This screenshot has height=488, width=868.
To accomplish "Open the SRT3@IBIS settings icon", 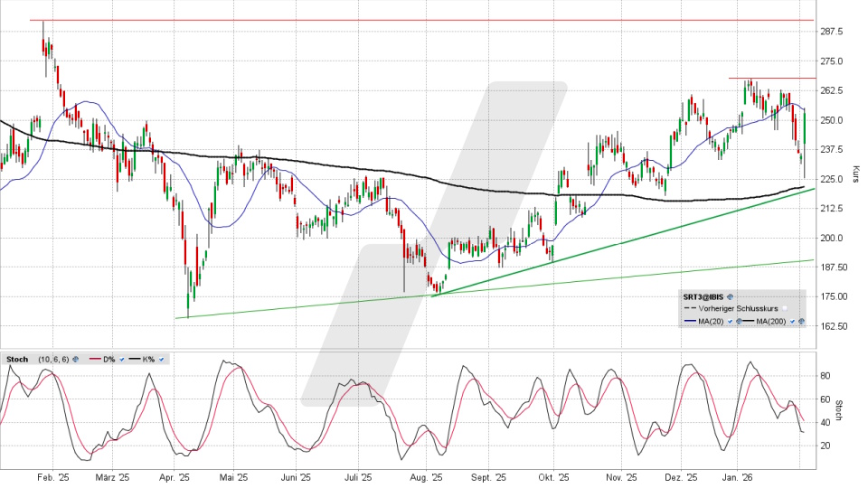I will pyautogui.click(x=730, y=297).
